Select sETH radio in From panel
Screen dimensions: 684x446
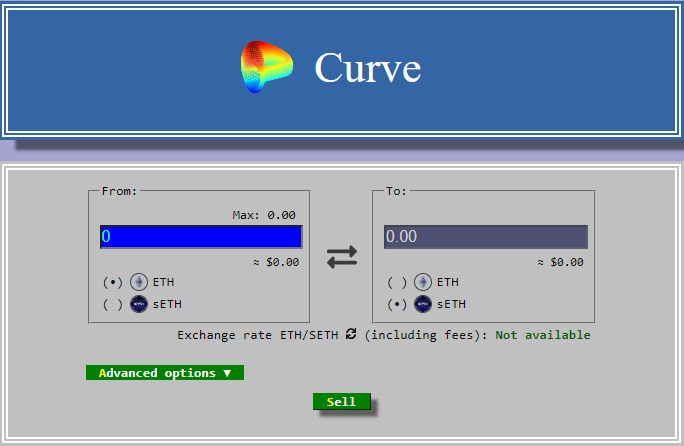tap(113, 305)
